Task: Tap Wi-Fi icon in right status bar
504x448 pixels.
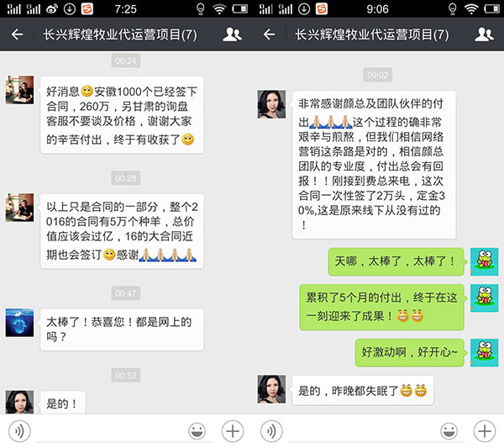Action: [471, 9]
